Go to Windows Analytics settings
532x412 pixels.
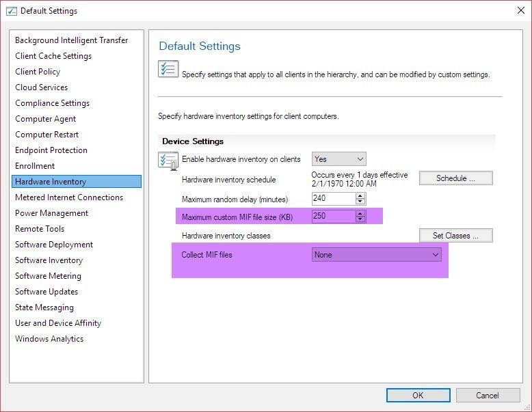tap(49, 339)
